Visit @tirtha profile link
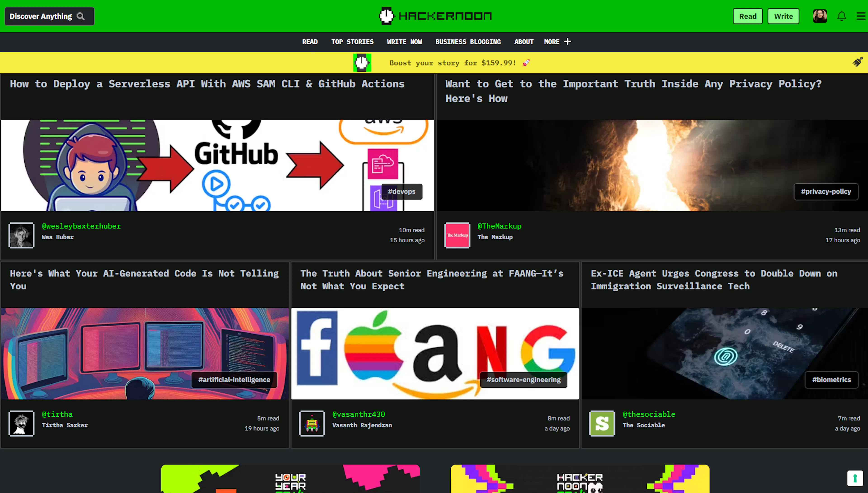Image resolution: width=868 pixels, height=493 pixels. point(57,414)
